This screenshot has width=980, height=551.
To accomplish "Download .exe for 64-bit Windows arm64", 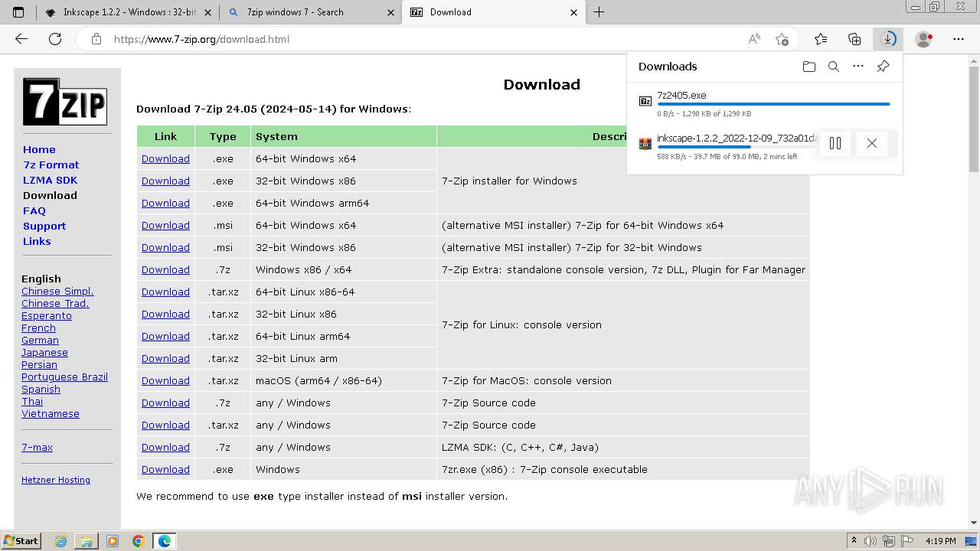I will [165, 203].
